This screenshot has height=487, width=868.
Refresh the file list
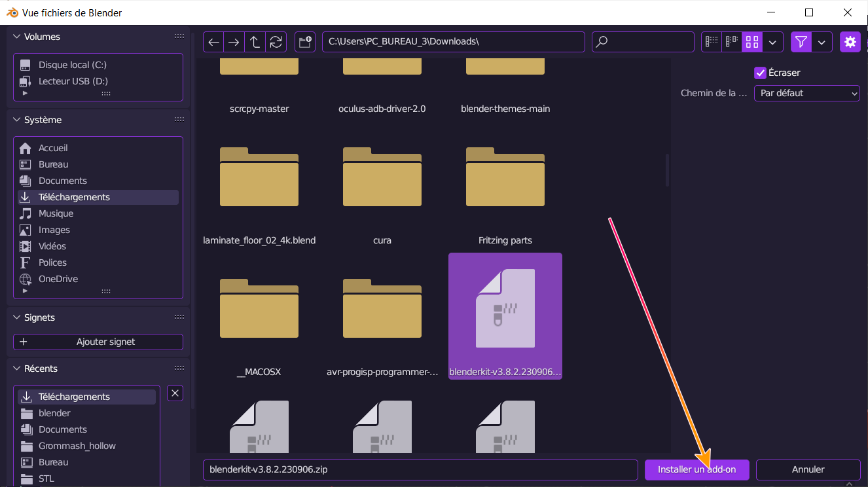point(276,42)
